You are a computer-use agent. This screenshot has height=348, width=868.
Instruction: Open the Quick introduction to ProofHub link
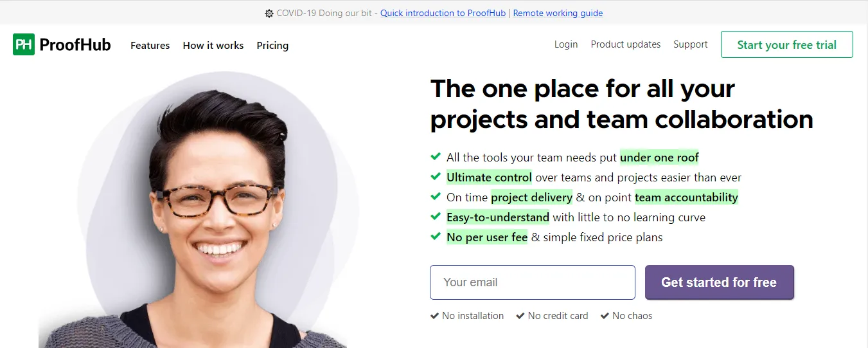coord(443,13)
